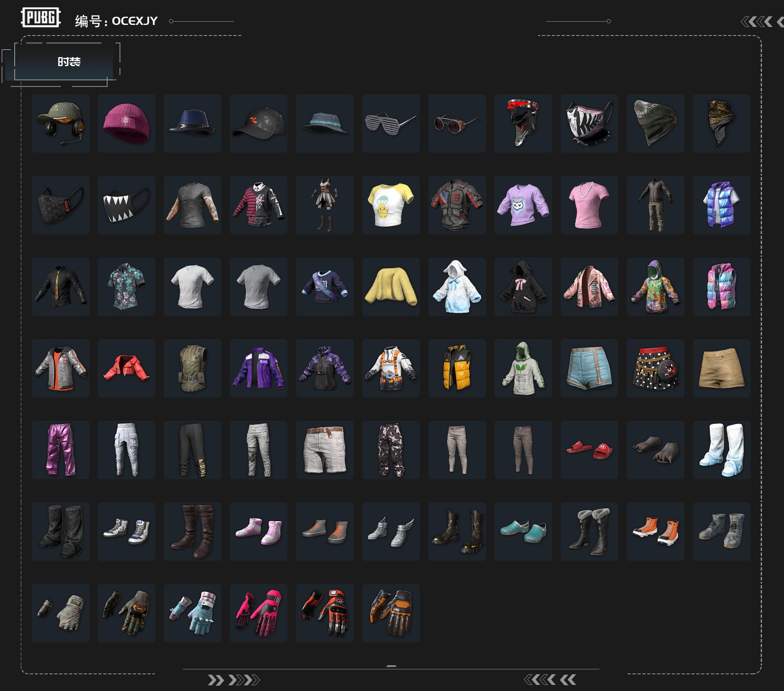Select the pink and white sneakers
Screen dimensions: 784x691
coord(259,532)
